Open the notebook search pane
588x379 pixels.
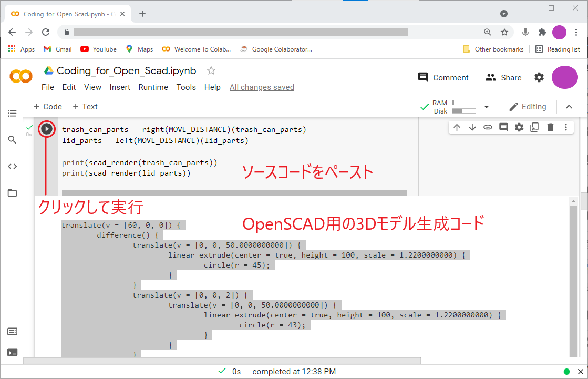(x=12, y=139)
